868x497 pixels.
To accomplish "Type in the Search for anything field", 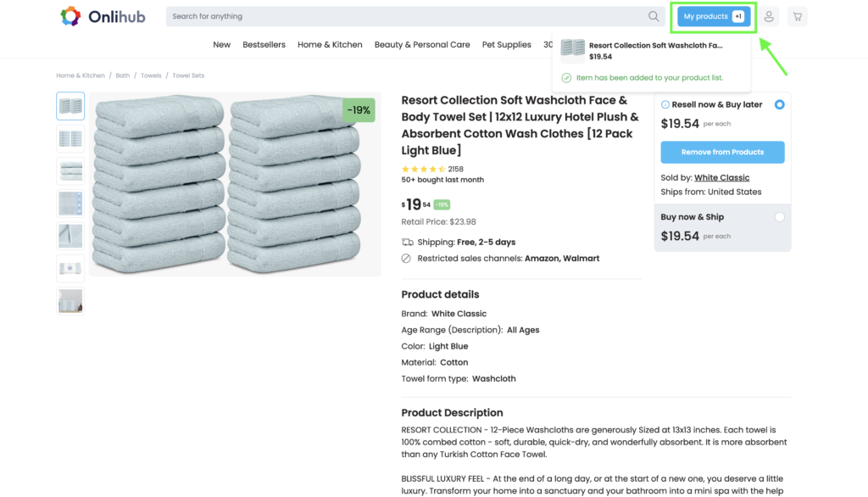I will coord(407,16).
